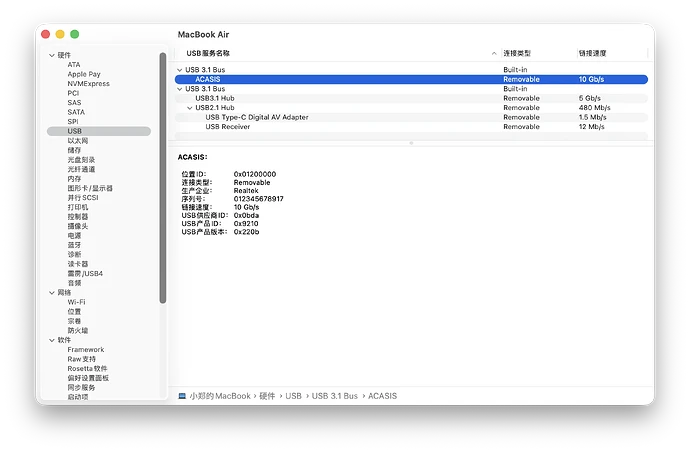The image size is (690, 451).
Task: Select 诊断 in the sidebar
Action: 74,255
